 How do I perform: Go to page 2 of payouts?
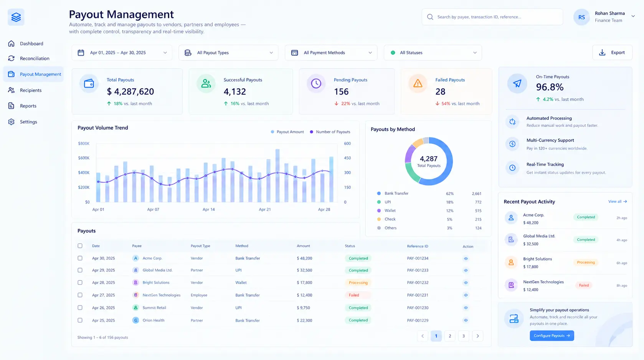(450, 336)
